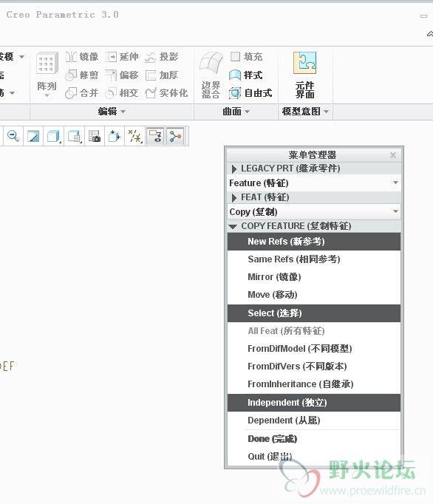This screenshot has width=433, height=504.
Task: Select the 投影 (Project) tool
Action: pos(162,57)
